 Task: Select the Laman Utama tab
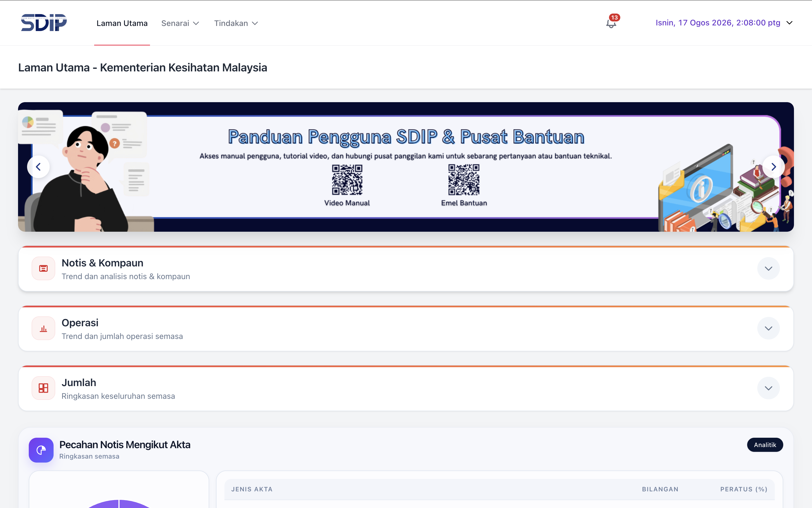pyautogui.click(x=122, y=23)
